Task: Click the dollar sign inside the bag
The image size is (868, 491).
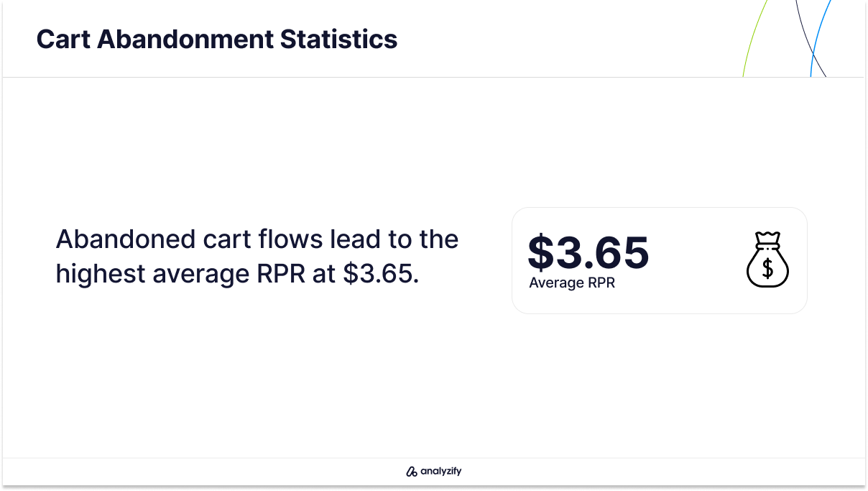Action: click(x=767, y=269)
